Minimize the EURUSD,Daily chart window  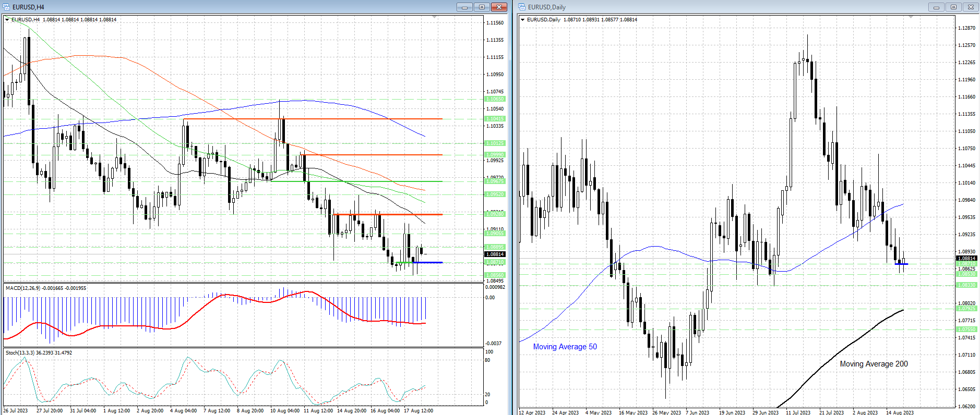[936, 7]
